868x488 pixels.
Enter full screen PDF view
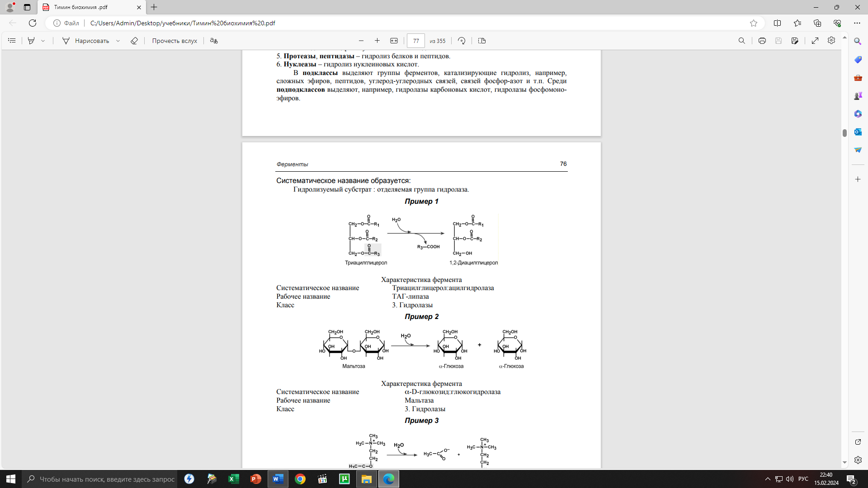(815, 41)
